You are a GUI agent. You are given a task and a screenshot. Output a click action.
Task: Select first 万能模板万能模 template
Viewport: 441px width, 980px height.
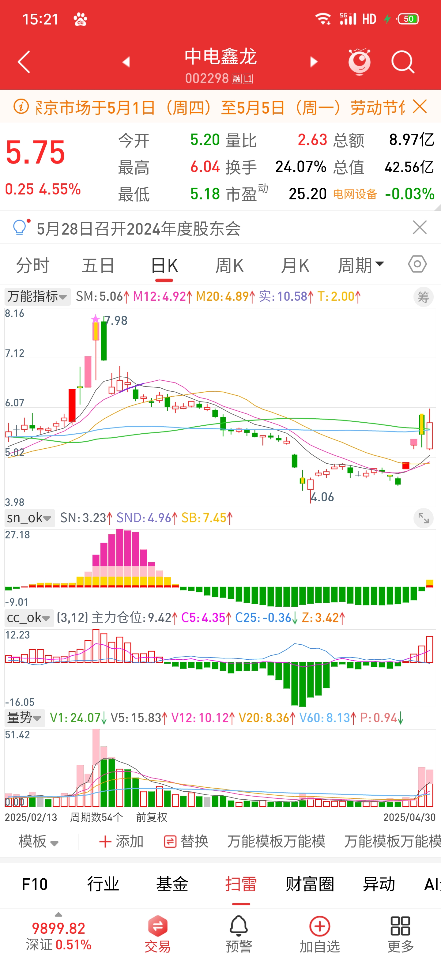point(276,842)
